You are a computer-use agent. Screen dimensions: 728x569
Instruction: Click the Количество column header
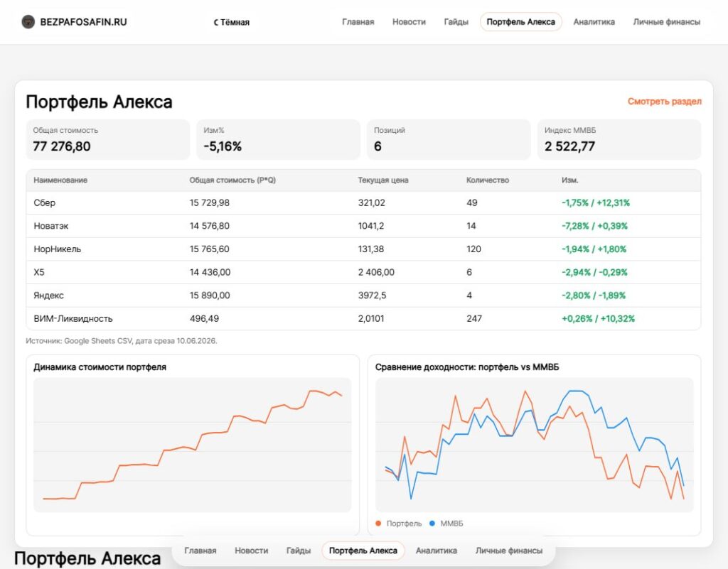(488, 180)
